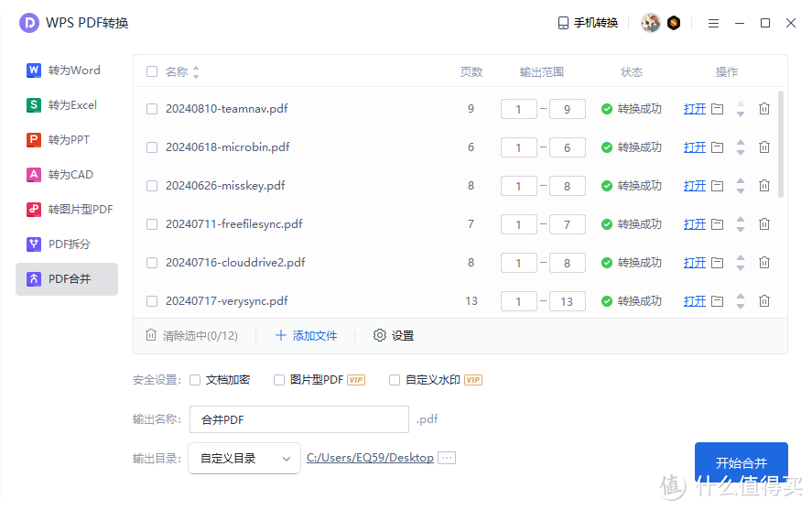Check the 20240618-microbin.pdf checkbox

[x=152, y=147]
